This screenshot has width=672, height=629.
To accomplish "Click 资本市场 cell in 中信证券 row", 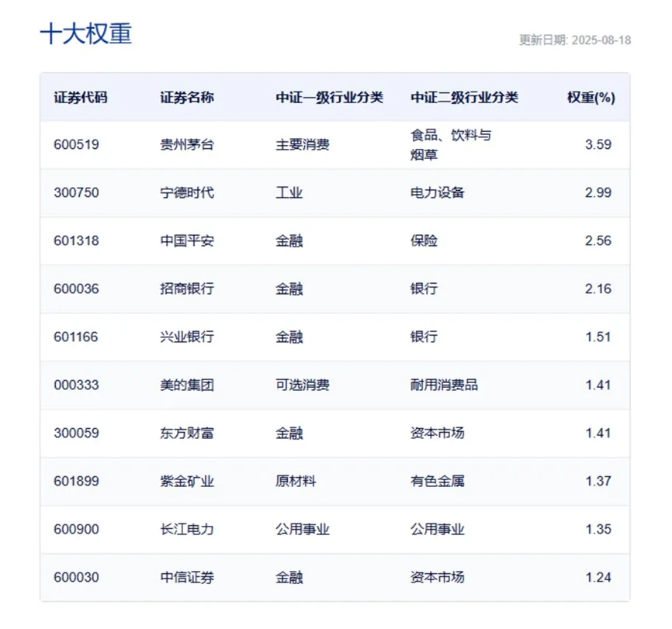I will (x=437, y=577).
